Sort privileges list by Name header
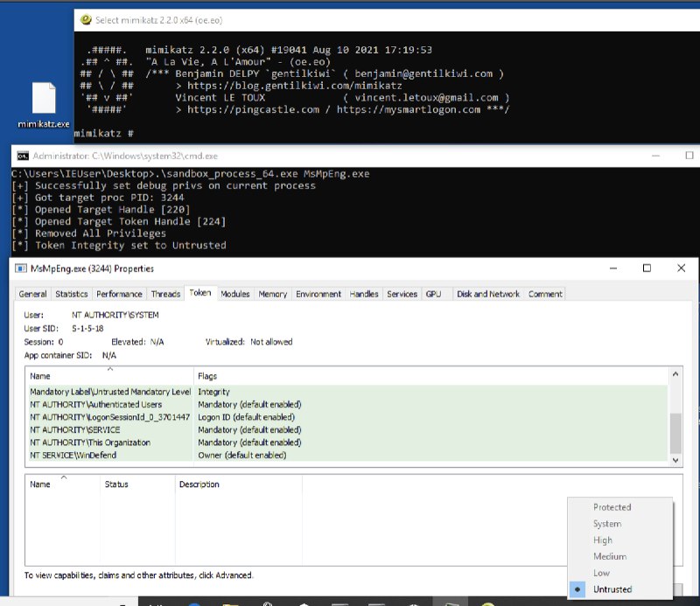 (x=62, y=484)
